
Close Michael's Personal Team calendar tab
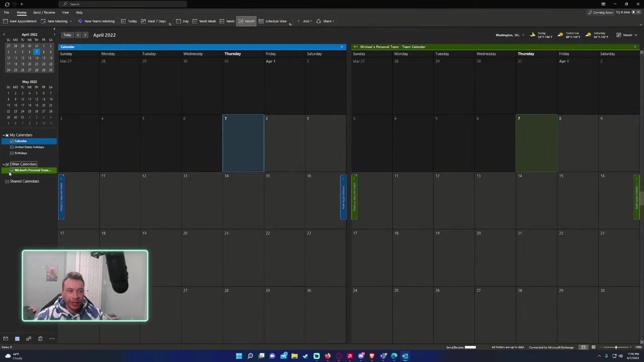point(635,47)
